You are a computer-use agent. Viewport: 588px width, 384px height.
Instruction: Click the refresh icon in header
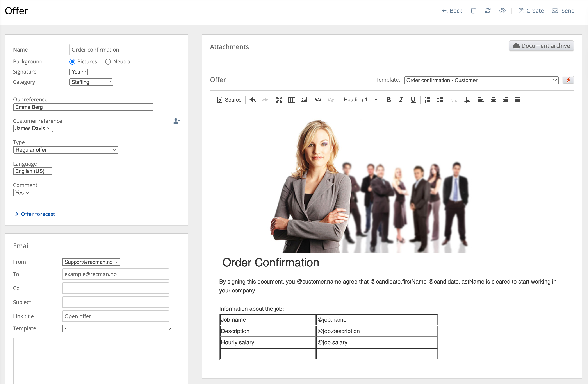[x=487, y=11]
